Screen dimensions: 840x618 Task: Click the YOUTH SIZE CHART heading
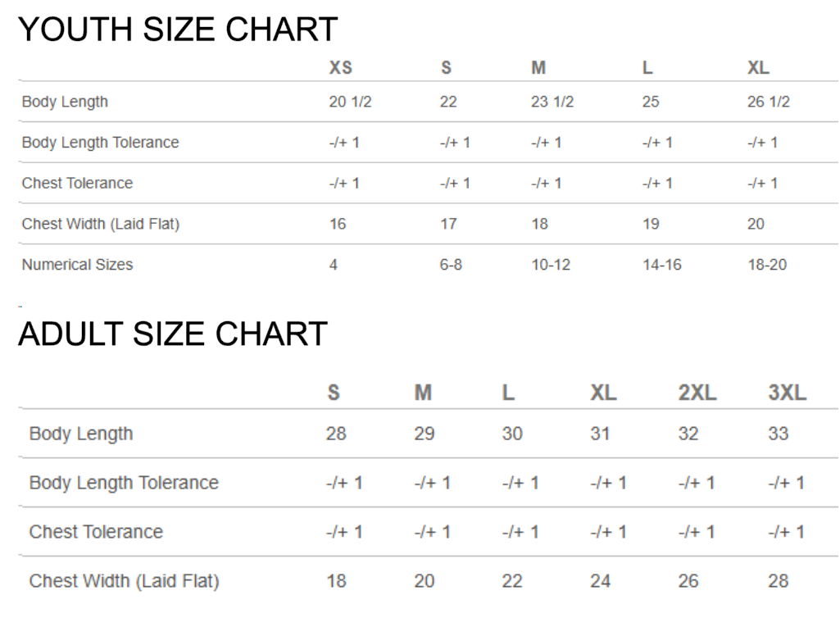coord(178,30)
